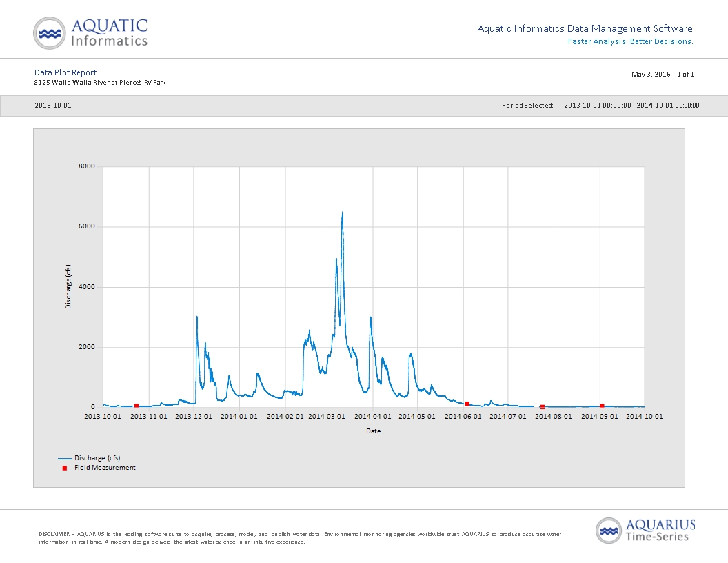The width and height of the screenshot is (728, 563).
Task: Click the x-axis label '2013-10-01'
Action: tap(103, 417)
